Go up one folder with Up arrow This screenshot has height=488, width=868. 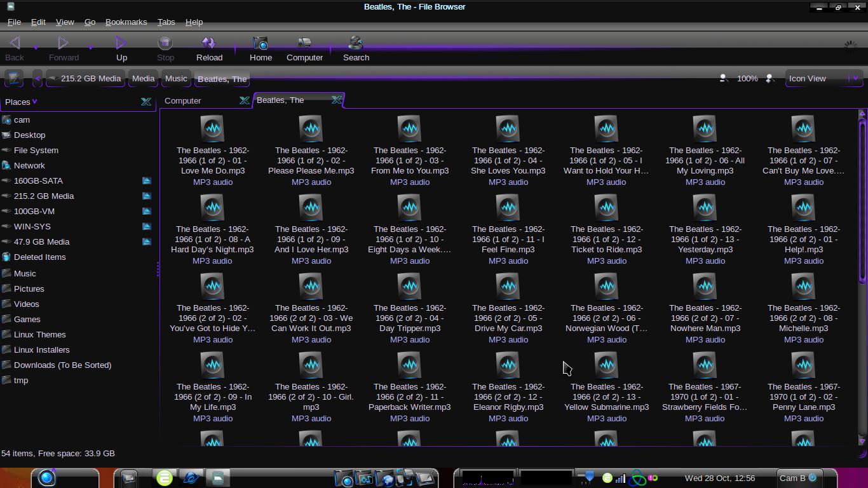tap(121, 48)
